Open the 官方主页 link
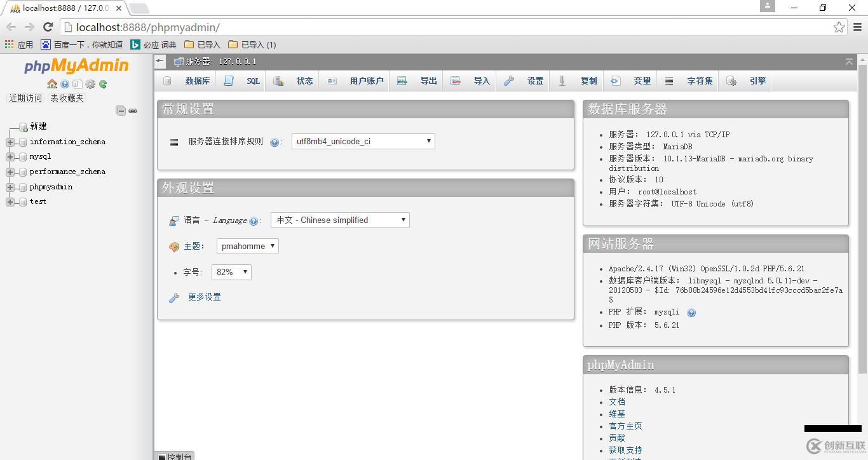The width and height of the screenshot is (868, 460). pyautogui.click(x=625, y=426)
